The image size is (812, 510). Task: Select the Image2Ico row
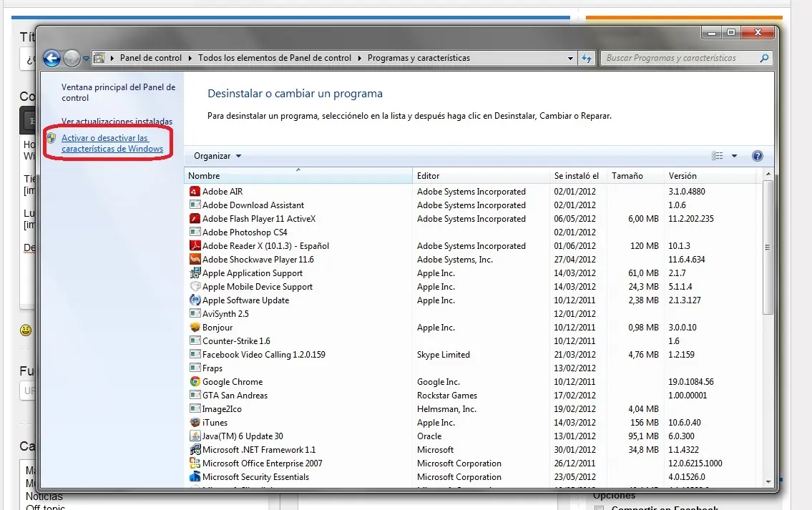coord(471,409)
